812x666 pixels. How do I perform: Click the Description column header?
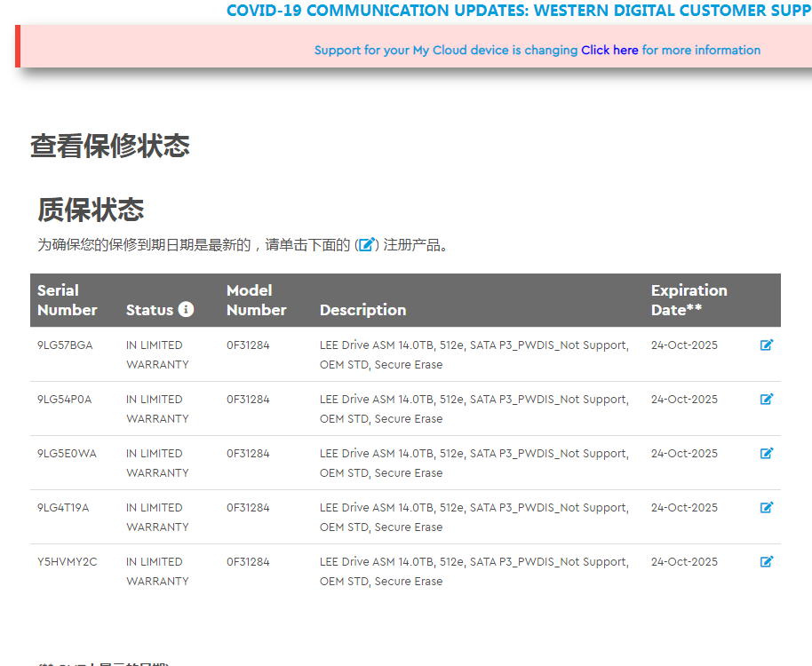point(363,310)
